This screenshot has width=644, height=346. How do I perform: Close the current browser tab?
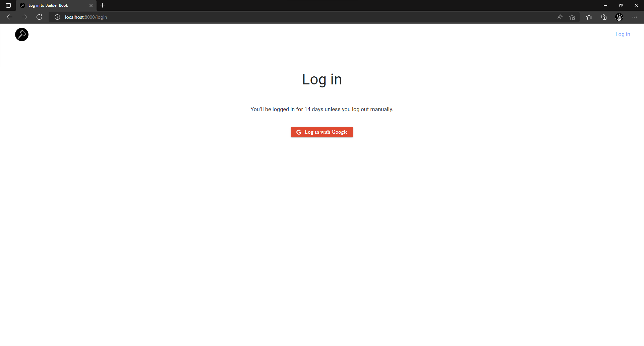(91, 5)
